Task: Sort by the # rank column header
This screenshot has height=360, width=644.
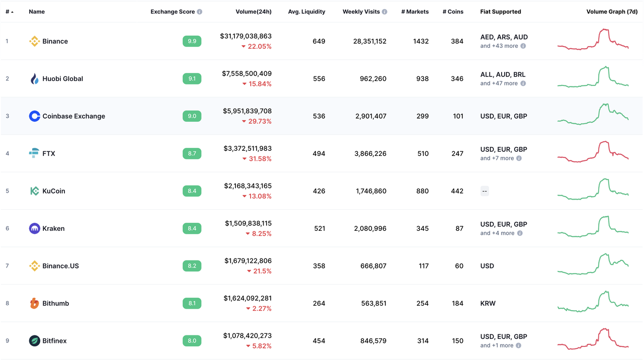Action: [10, 12]
